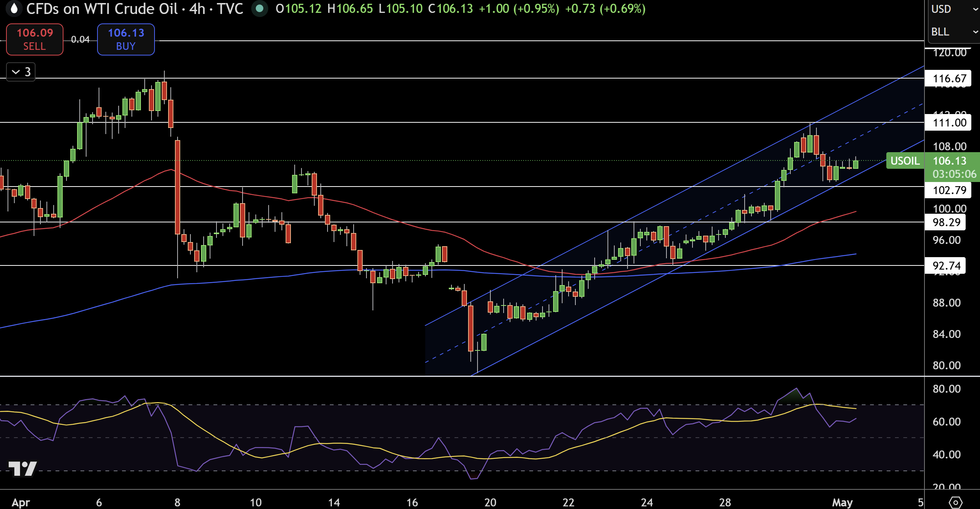Click the 20 date label on time axis
980x509 pixels.
coord(490,502)
